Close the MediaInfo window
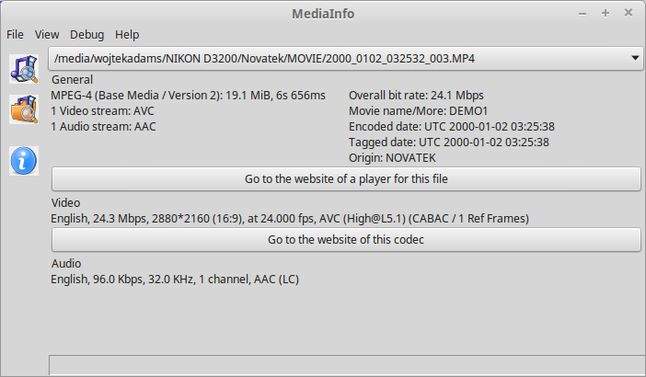The height and width of the screenshot is (377, 646). tap(628, 13)
